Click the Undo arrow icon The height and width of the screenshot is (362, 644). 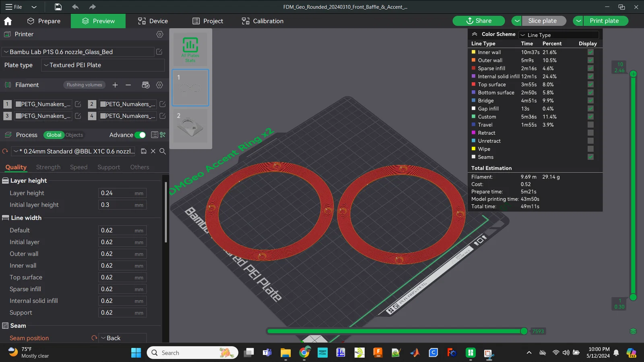75,7
